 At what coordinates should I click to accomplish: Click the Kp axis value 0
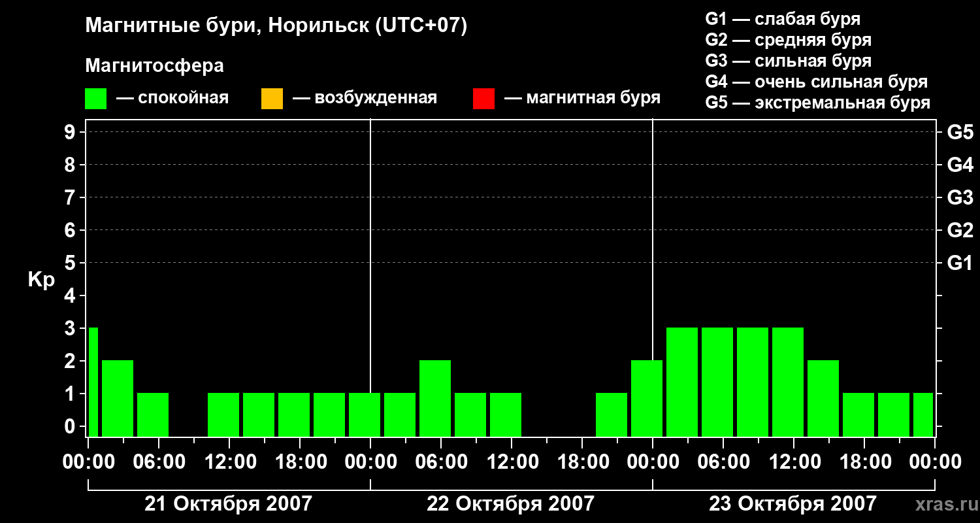pyautogui.click(x=71, y=427)
